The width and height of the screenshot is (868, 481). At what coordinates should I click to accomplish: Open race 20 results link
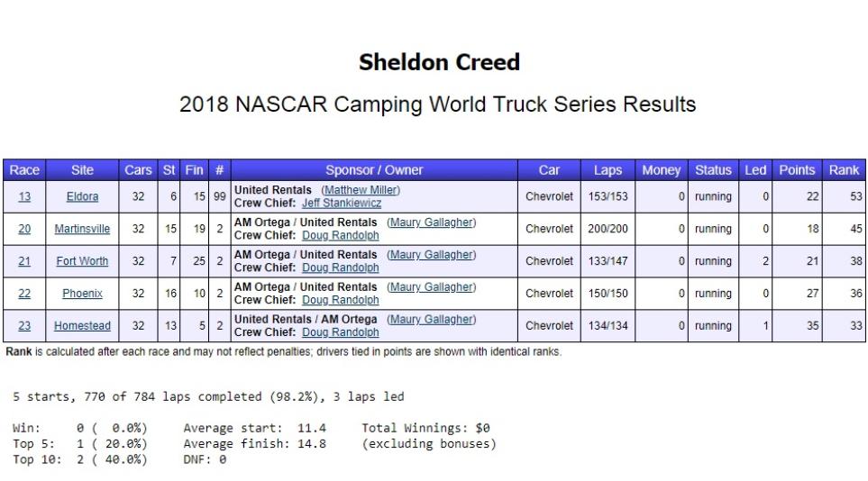coord(24,229)
